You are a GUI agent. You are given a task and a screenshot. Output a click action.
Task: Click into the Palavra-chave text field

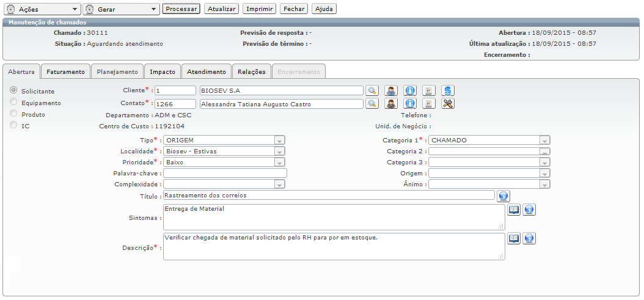pos(224,174)
